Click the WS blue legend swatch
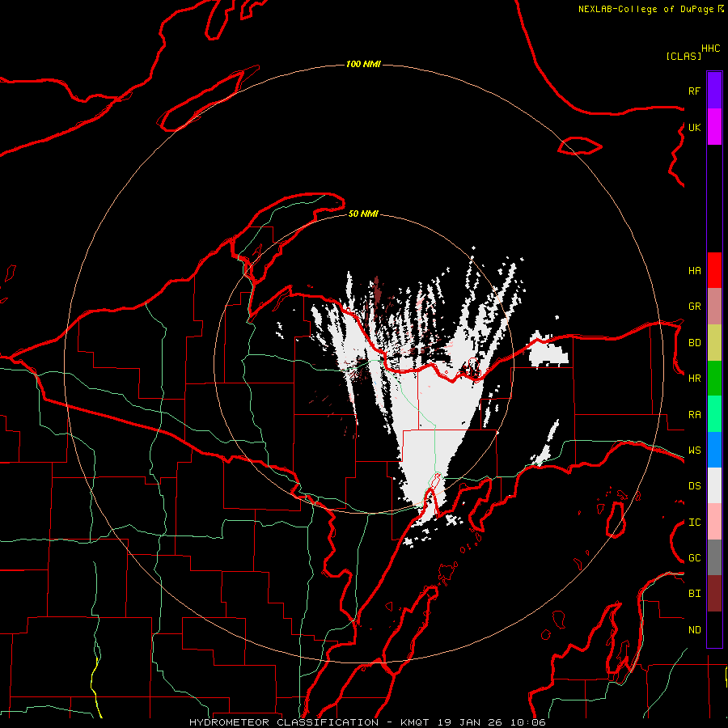The width and height of the screenshot is (728, 728). tap(714, 450)
